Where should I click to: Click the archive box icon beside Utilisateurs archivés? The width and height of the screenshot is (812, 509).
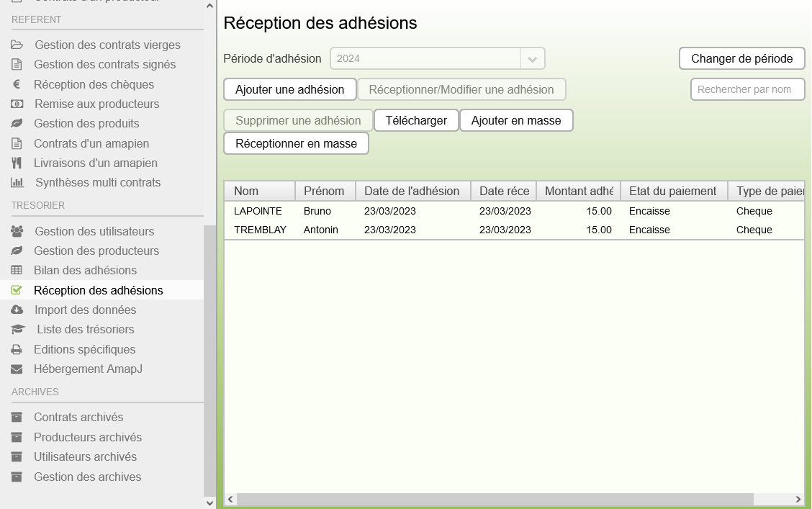pyautogui.click(x=17, y=457)
